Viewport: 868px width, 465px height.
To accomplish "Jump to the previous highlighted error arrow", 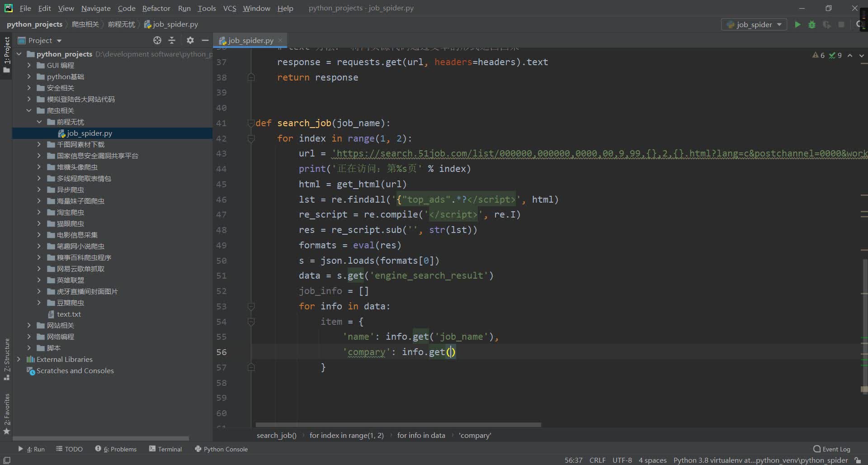I will click(x=850, y=55).
